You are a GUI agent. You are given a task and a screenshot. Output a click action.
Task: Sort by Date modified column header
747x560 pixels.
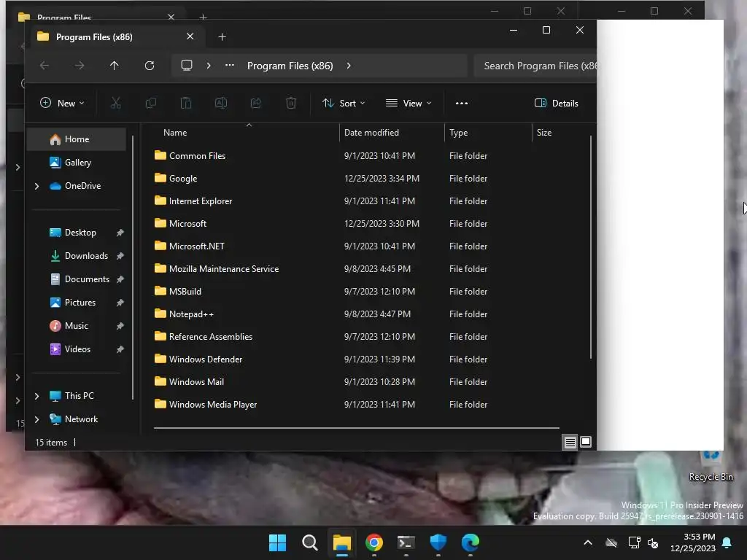392,133
